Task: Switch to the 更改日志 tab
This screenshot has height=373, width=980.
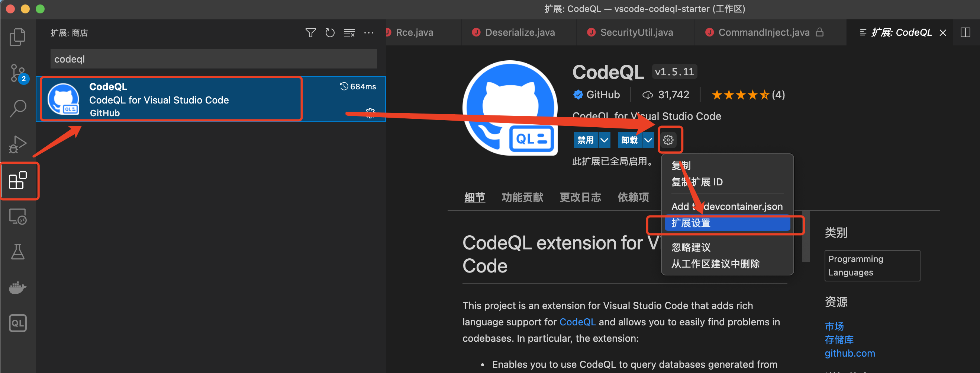Action: [x=580, y=197]
